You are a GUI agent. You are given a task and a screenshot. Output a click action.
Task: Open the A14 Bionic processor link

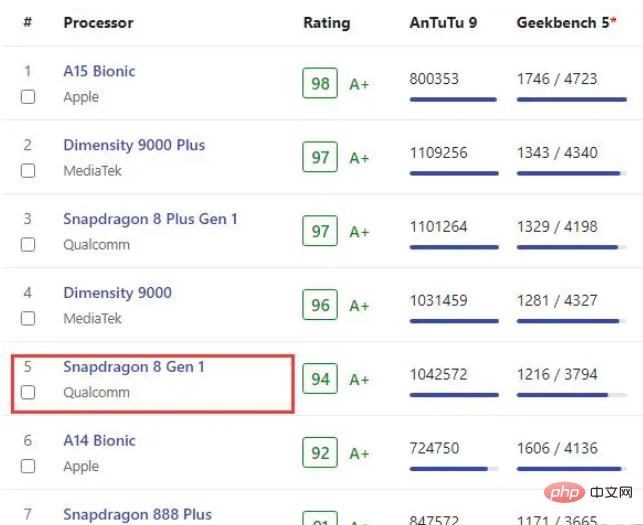tap(99, 440)
